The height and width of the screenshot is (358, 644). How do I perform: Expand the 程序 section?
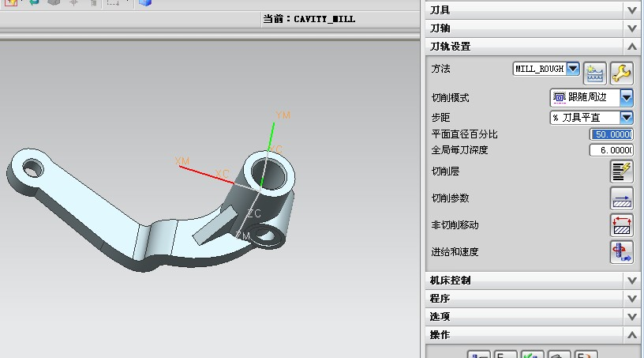(533, 299)
